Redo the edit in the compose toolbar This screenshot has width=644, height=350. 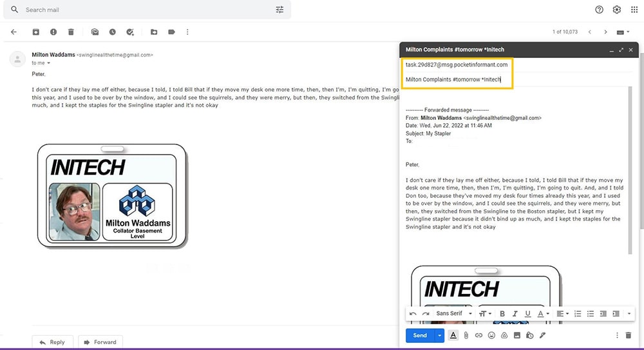[426, 313]
